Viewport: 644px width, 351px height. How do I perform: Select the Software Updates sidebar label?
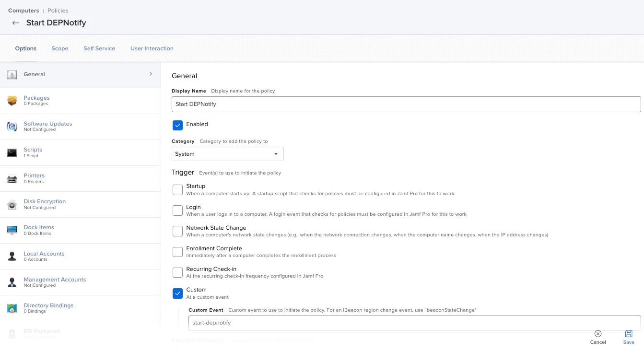tap(48, 124)
